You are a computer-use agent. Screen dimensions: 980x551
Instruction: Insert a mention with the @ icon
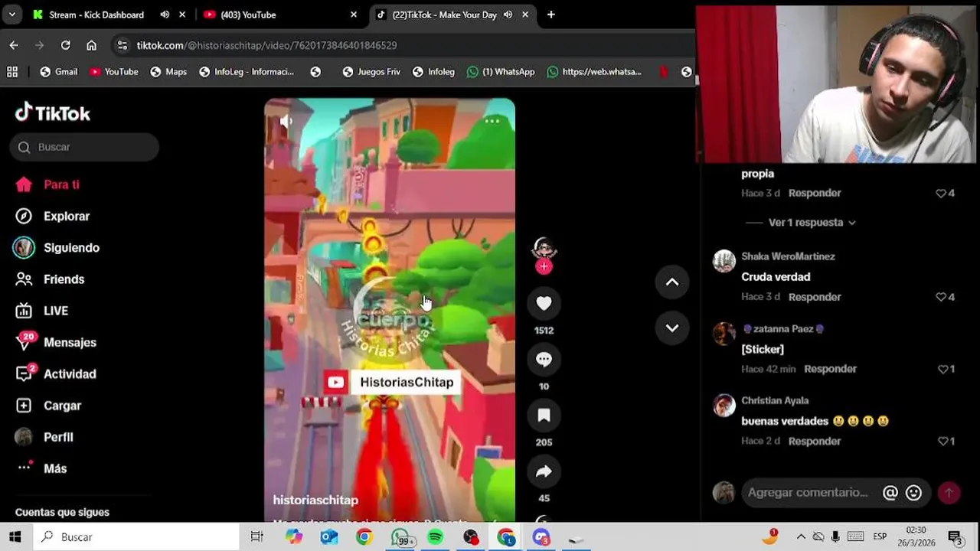[890, 493]
